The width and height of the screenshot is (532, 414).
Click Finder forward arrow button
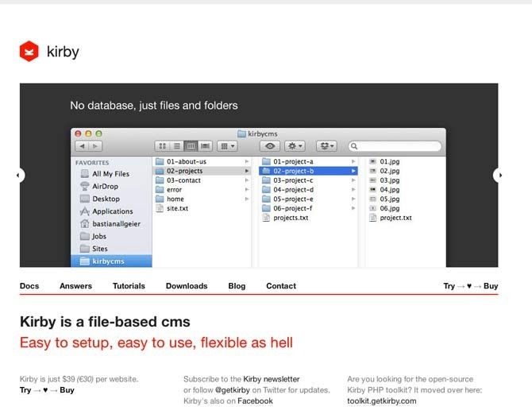95,146
